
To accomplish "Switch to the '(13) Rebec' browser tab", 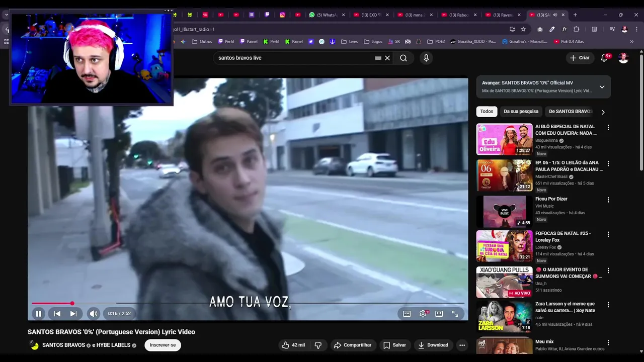I will click(x=459, y=15).
